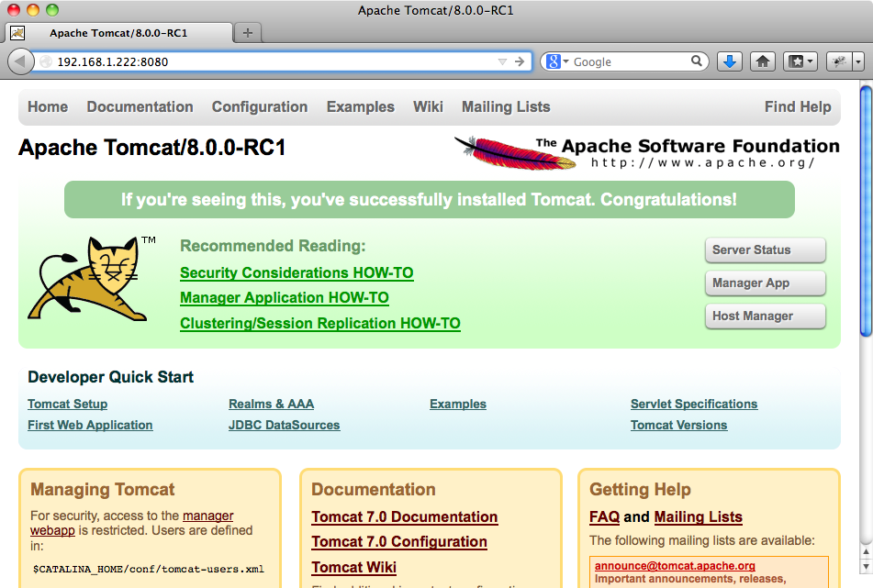The height and width of the screenshot is (588, 873).
Task: Click the tab's Tomcat favicon
Action: pos(17,33)
